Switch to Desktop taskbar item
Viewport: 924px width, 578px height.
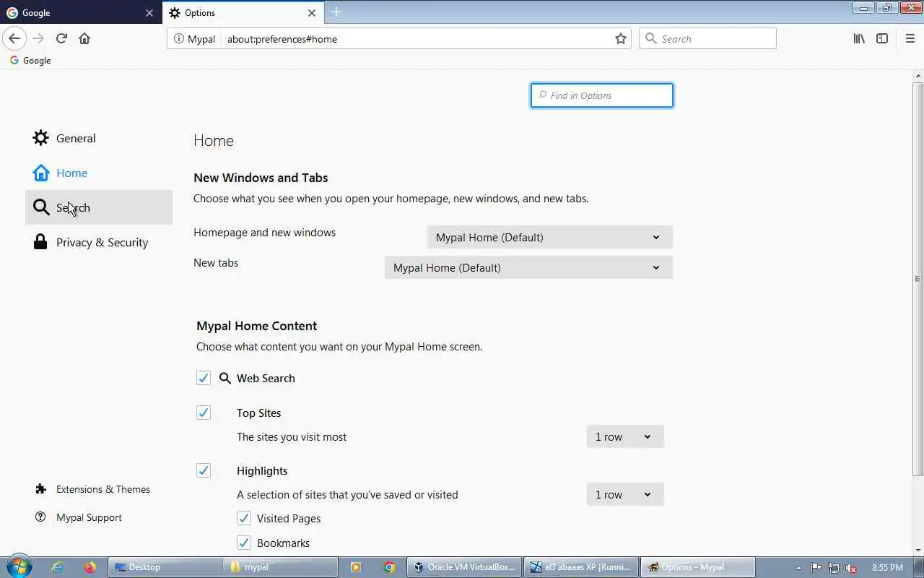point(165,567)
